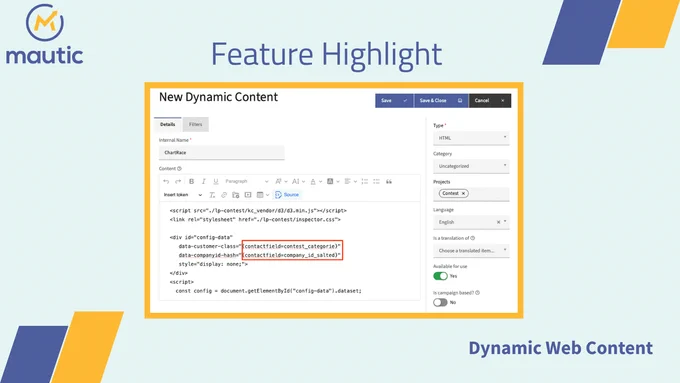Click the d3.min.js script line in editor
This screenshot has width=680, height=383.
point(258,211)
